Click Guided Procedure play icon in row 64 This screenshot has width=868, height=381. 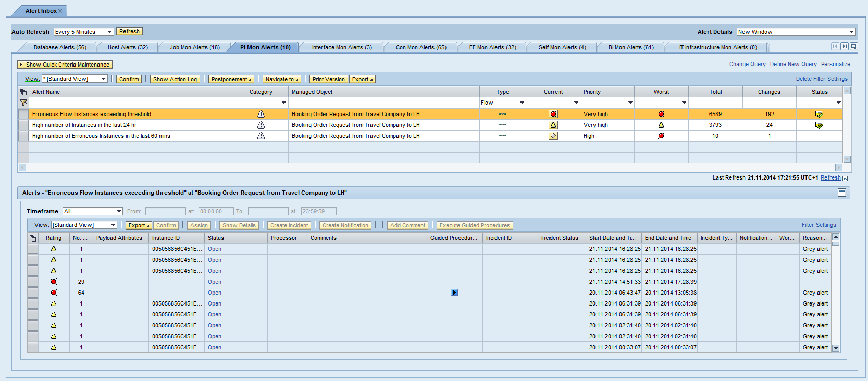454,293
